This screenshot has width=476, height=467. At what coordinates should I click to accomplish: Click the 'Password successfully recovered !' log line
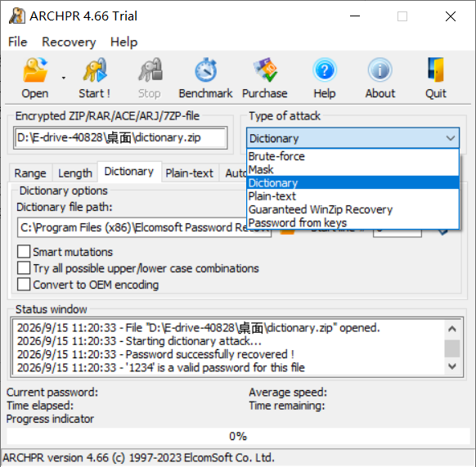point(155,354)
